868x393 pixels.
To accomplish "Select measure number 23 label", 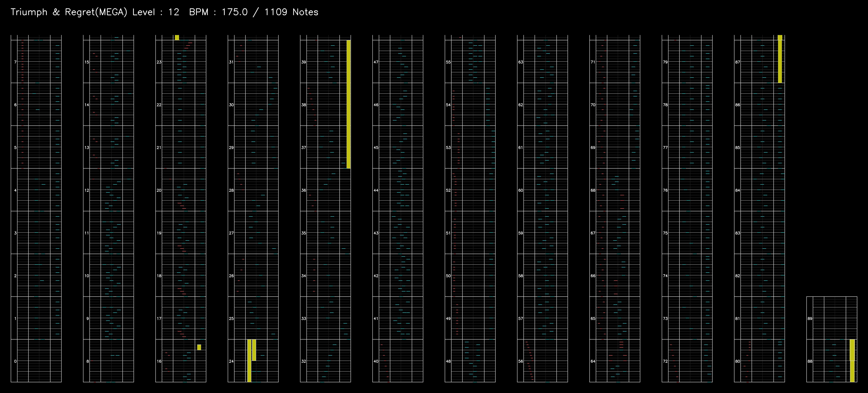I will tap(159, 62).
